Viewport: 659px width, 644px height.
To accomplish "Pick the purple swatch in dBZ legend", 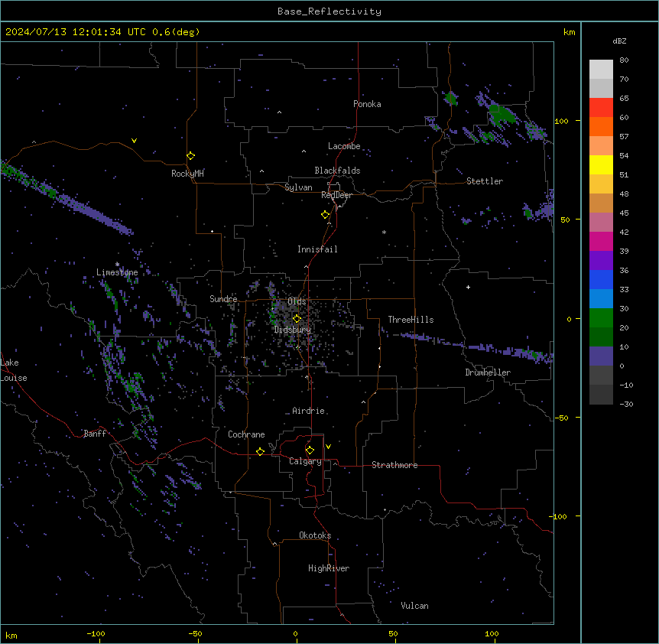I will tap(601, 261).
